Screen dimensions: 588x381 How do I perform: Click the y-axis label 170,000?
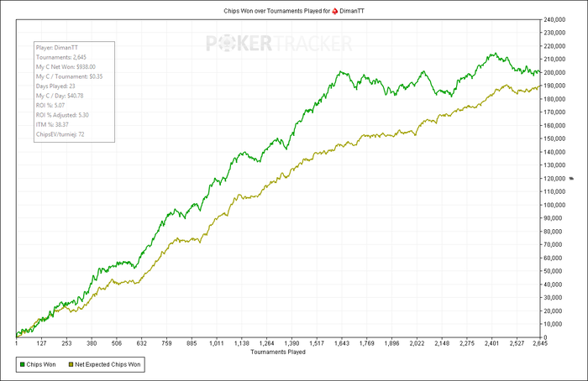click(554, 112)
